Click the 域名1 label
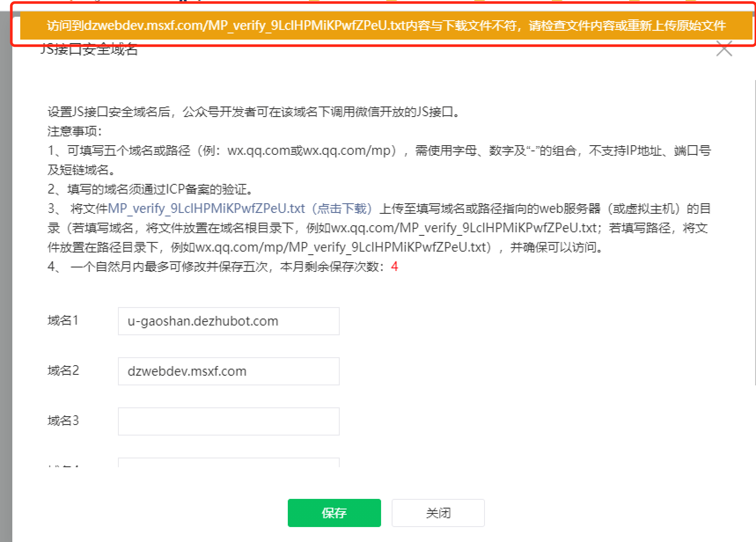 tap(63, 321)
